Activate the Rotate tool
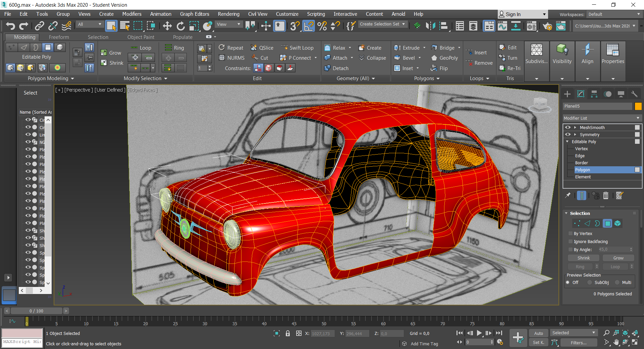 [180, 26]
